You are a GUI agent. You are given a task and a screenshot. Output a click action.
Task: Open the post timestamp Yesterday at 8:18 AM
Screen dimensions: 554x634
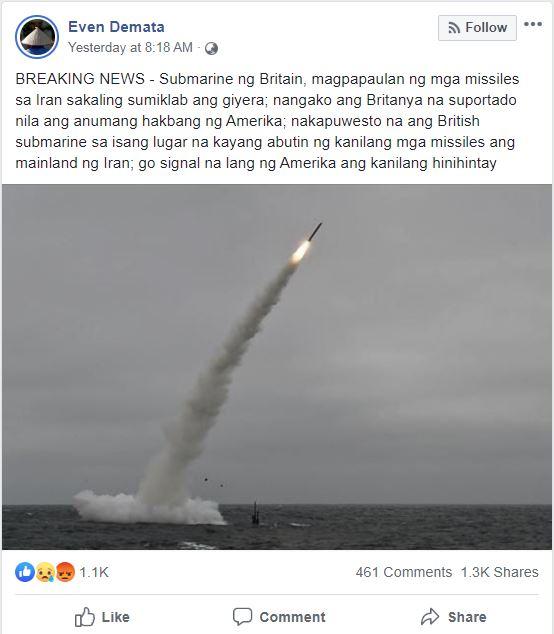[130, 48]
